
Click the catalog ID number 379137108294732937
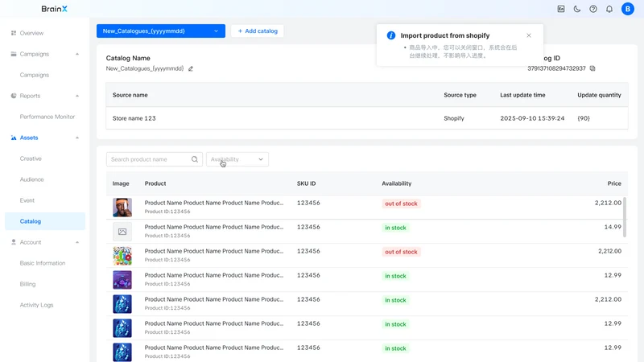[x=556, y=68]
